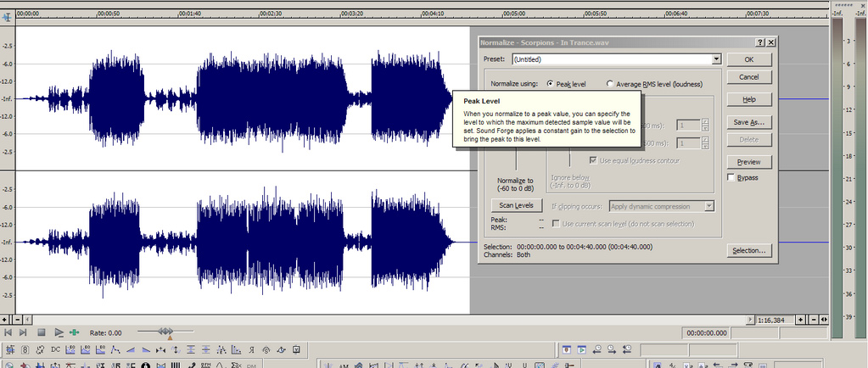Start playback with the Play button
This screenshot has width=868, height=368.
tap(59, 332)
